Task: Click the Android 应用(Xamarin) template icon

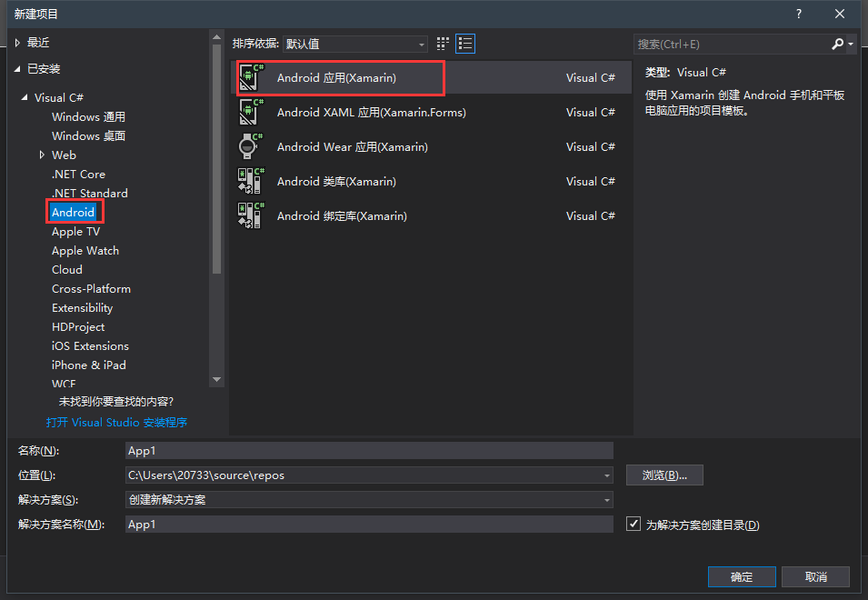Action: tap(251, 77)
